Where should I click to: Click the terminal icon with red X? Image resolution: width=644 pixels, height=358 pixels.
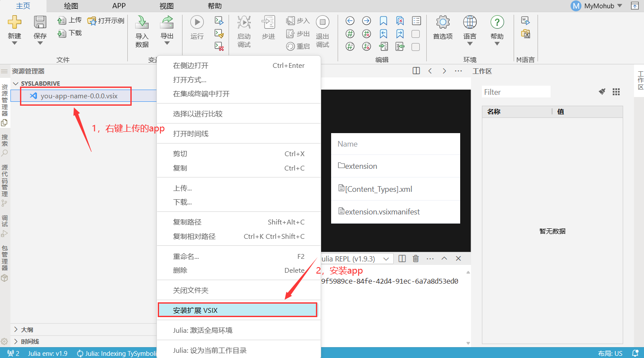[x=219, y=46]
